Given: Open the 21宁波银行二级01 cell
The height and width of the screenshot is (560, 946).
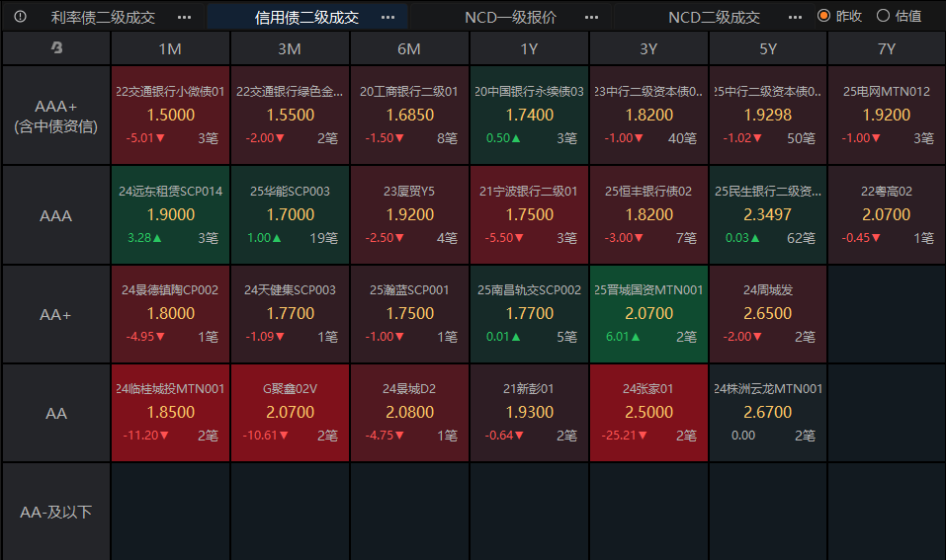Looking at the screenshot, I should (x=529, y=215).
